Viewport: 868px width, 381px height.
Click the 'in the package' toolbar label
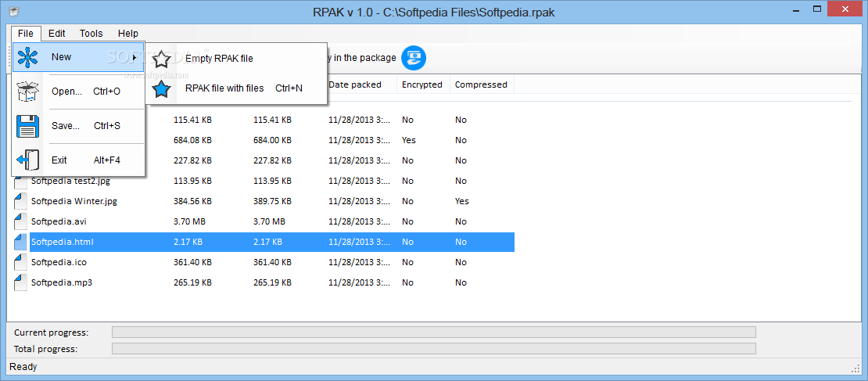[365, 58]
